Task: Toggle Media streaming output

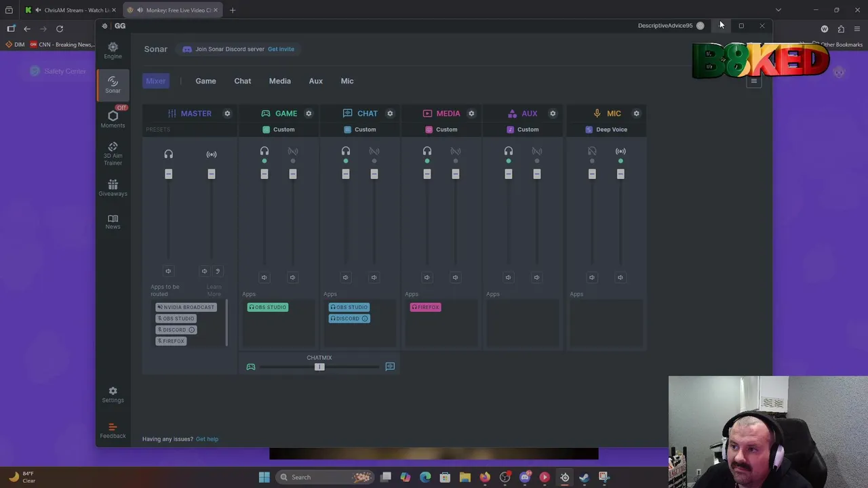Action: tap(456, 151)
